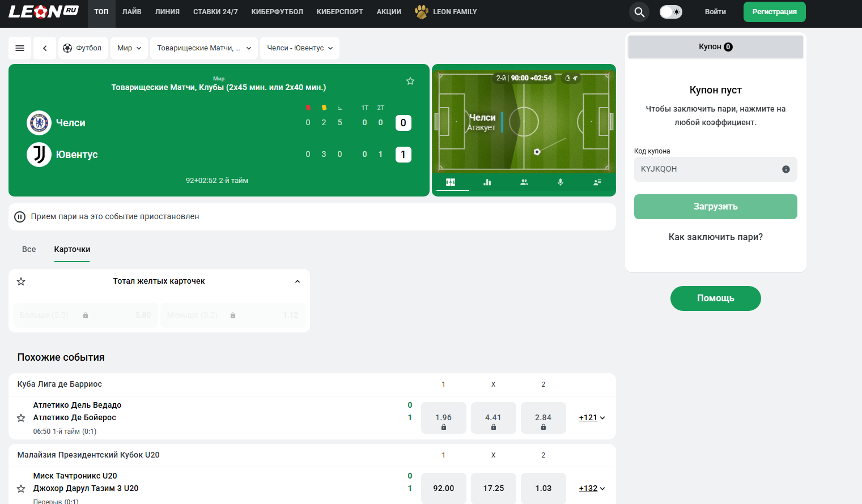Click the Регистрация button
The height and width of the screenshot is (504, 862).
(x=775, y=12)
